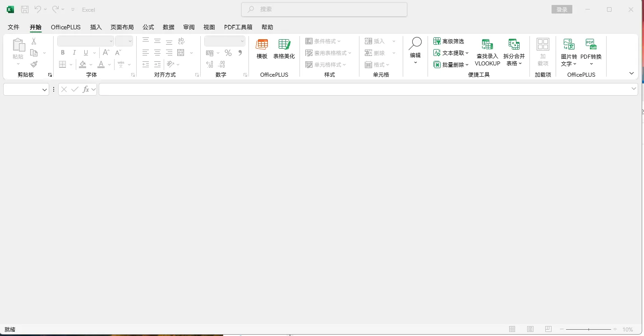The width and height of the screenshot is (644, 336).
Task: Click the Borders icon
Action: click(x=63, y=64)
